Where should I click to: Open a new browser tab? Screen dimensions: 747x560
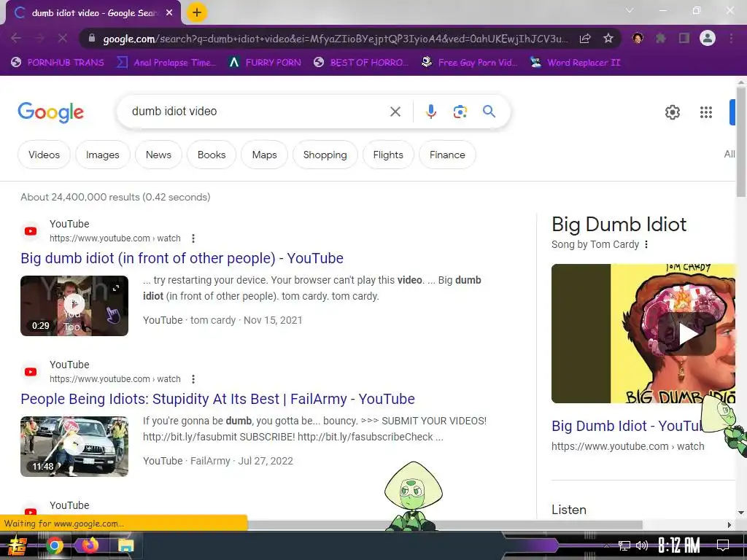pyautogui.click(x=197, y=12)
